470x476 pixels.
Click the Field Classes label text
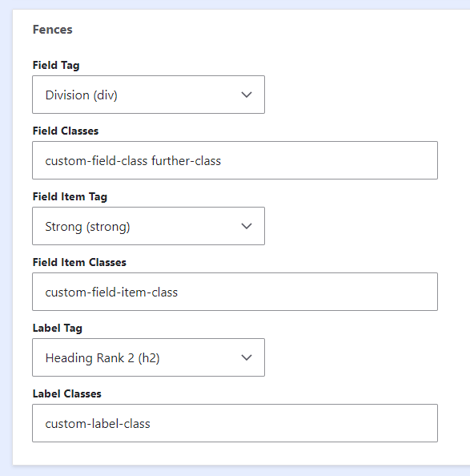pos(66,131)
